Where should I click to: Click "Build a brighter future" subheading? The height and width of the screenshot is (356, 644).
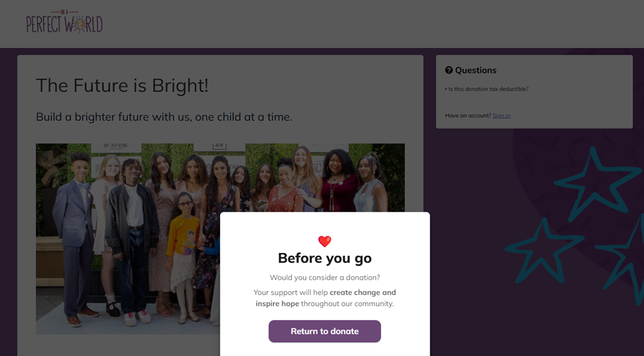coord(164,117)
